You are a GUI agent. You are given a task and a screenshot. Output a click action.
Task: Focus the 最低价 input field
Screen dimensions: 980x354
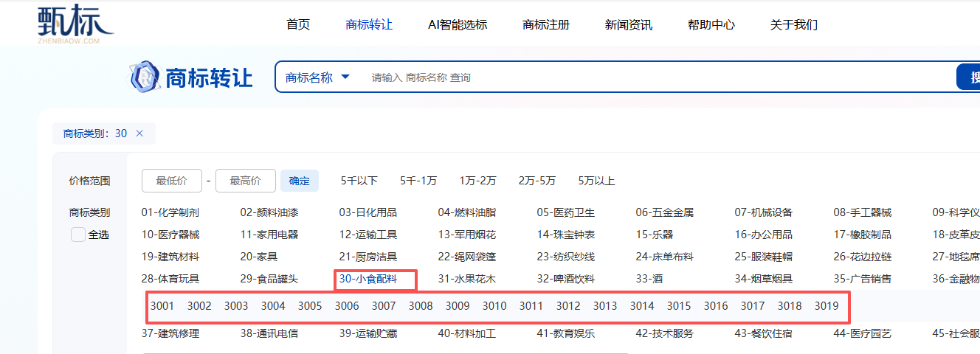tap(172, 181)
